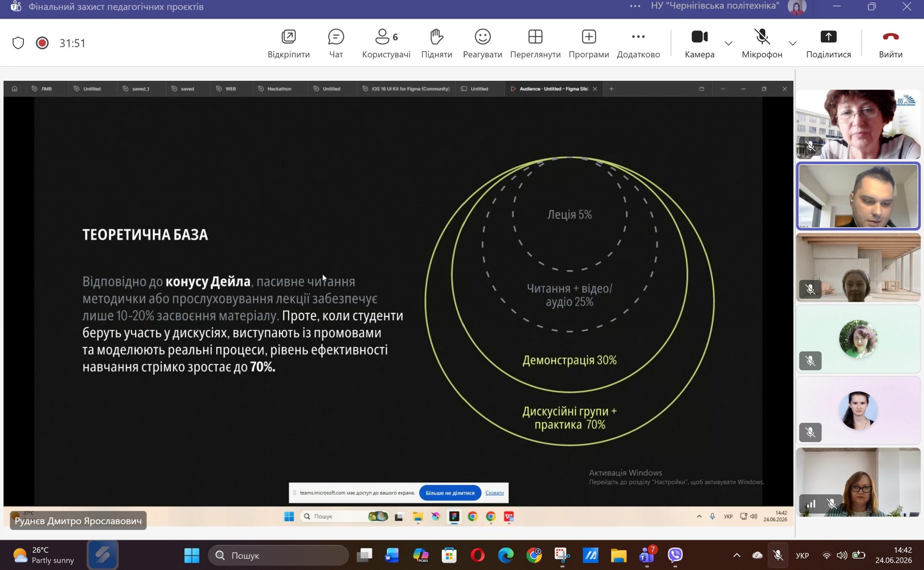
Task: Open the meeting Chat panel
Action: tap(336, 43)
